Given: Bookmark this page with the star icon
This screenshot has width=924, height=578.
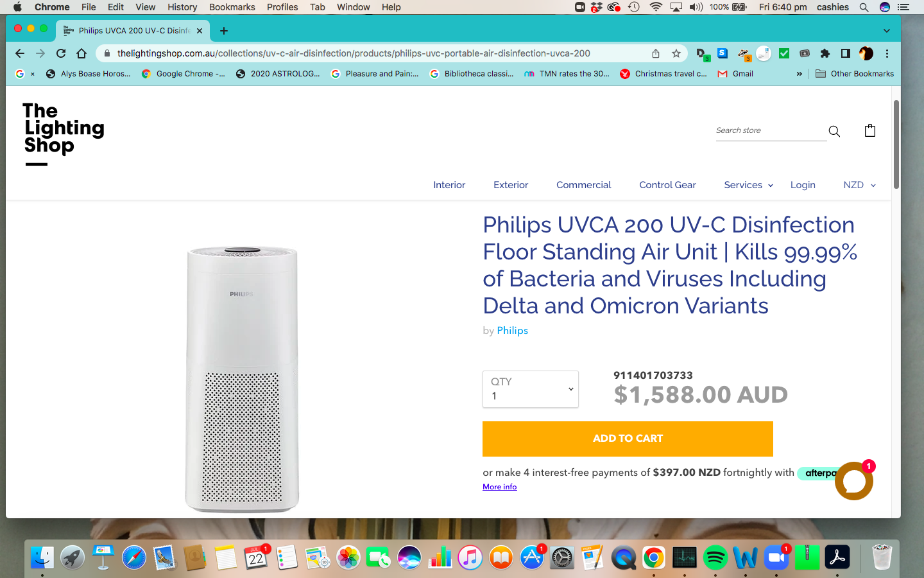Looking at the screenshot, I should (676, 53).
